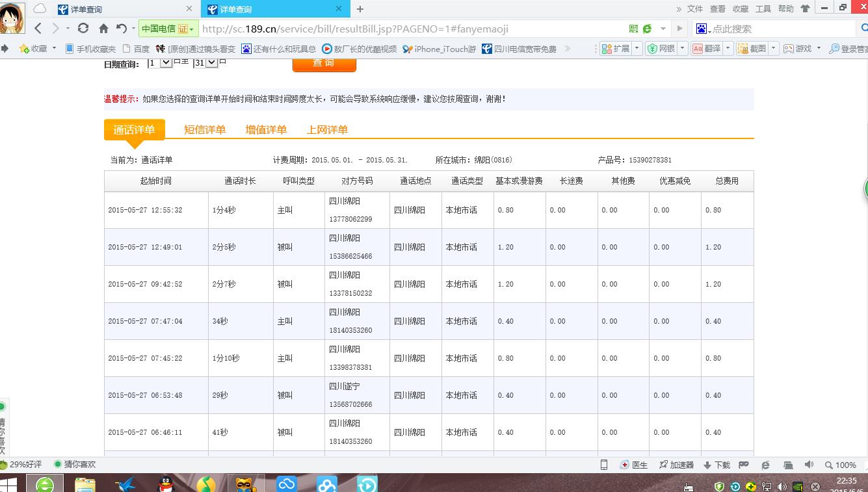Click the 四川遂宁 location cell
The height and width of the screenshot is (492, 868).
coord(345,386)
